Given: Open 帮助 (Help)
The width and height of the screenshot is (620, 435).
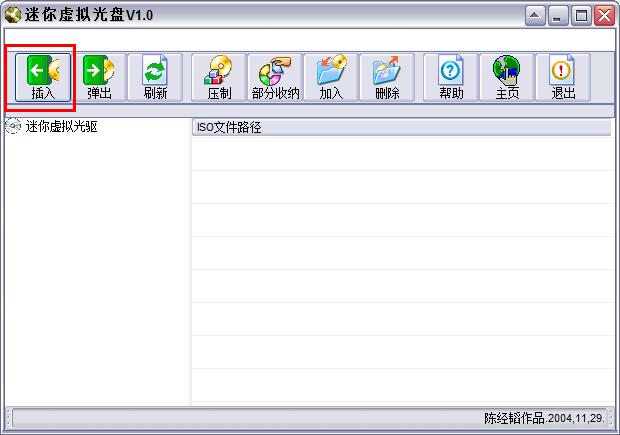Looking at the screenshot, I should pos(451,78).
